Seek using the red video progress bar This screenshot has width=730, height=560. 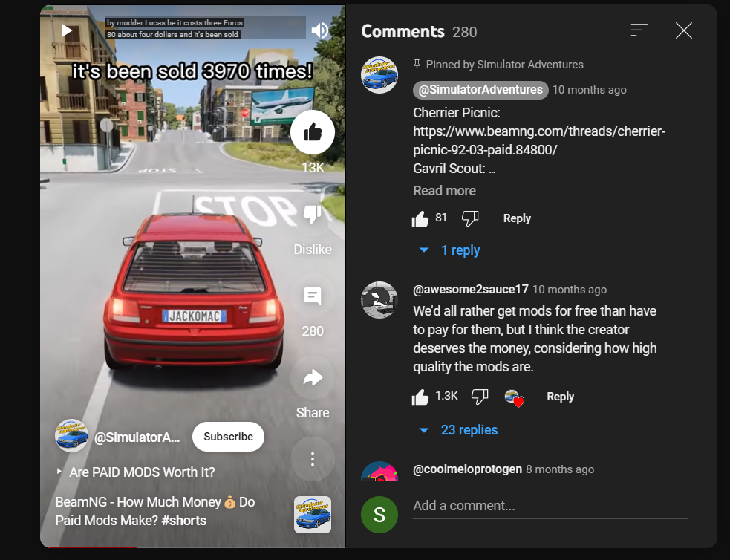[193, 547]
